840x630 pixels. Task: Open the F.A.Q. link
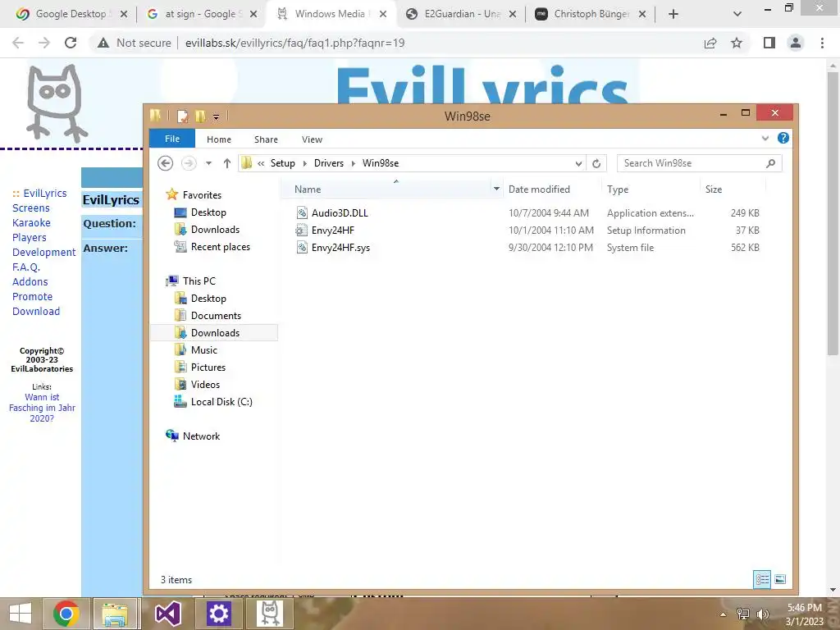pyautogui.click(x=26, y=267)
